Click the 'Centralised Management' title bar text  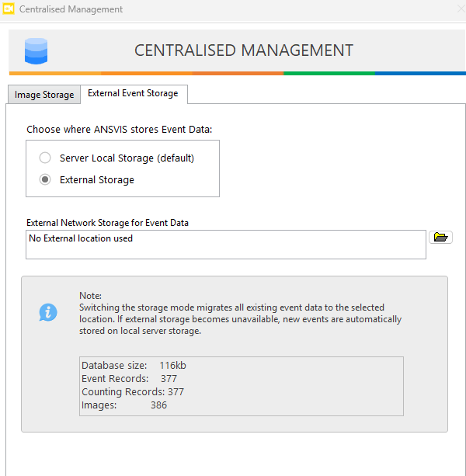point(73,9)
